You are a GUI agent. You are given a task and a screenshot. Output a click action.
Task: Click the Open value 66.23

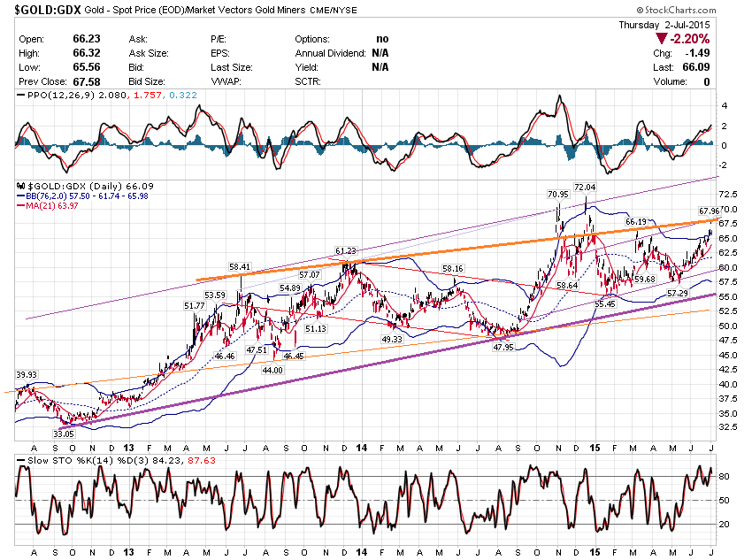point(87,39)
